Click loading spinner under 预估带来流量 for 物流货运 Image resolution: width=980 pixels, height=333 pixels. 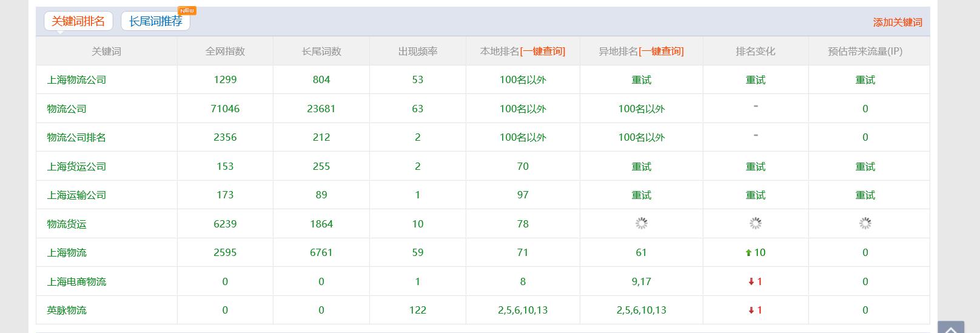(865, 224)
